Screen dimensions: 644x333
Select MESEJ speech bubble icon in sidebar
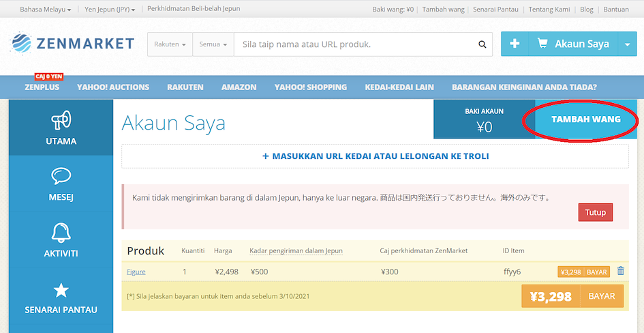tap(61, 176)
